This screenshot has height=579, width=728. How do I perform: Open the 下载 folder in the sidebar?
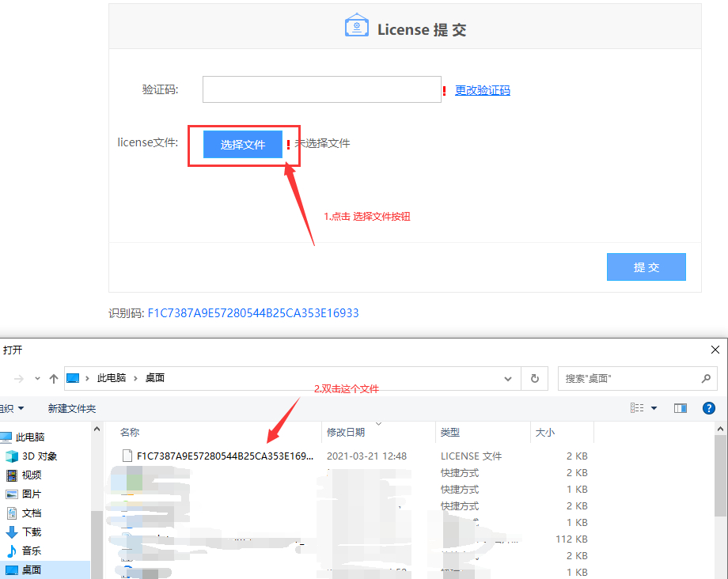pos(32,532)
